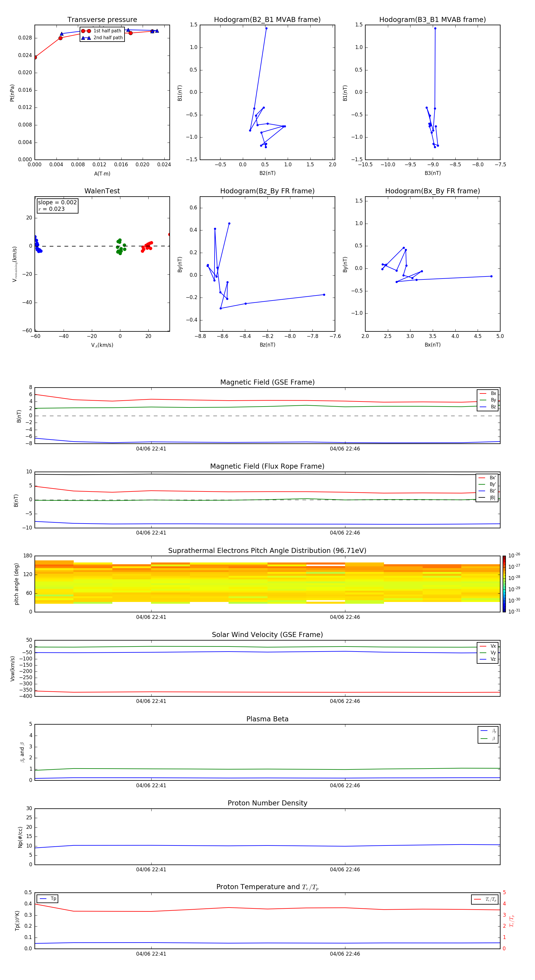The width and height of the screenshot is (535, 980).
Task: Click the 'Proton Number Density' plot title
Action: click(267, 803)
